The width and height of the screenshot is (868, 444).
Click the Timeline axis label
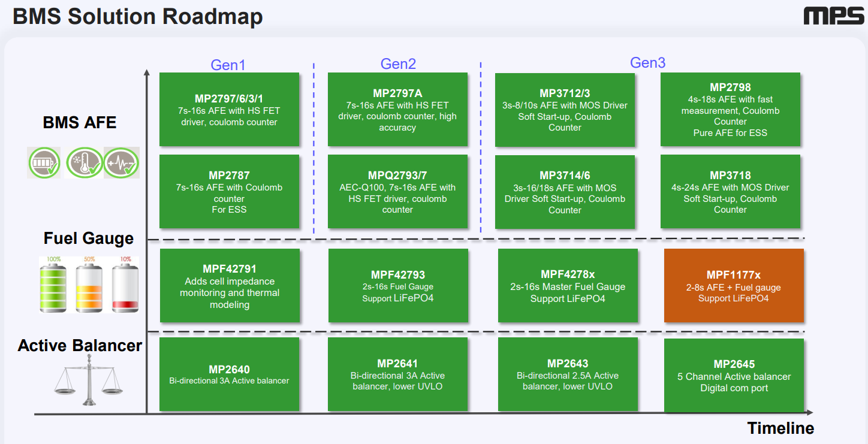click(780, 428)
